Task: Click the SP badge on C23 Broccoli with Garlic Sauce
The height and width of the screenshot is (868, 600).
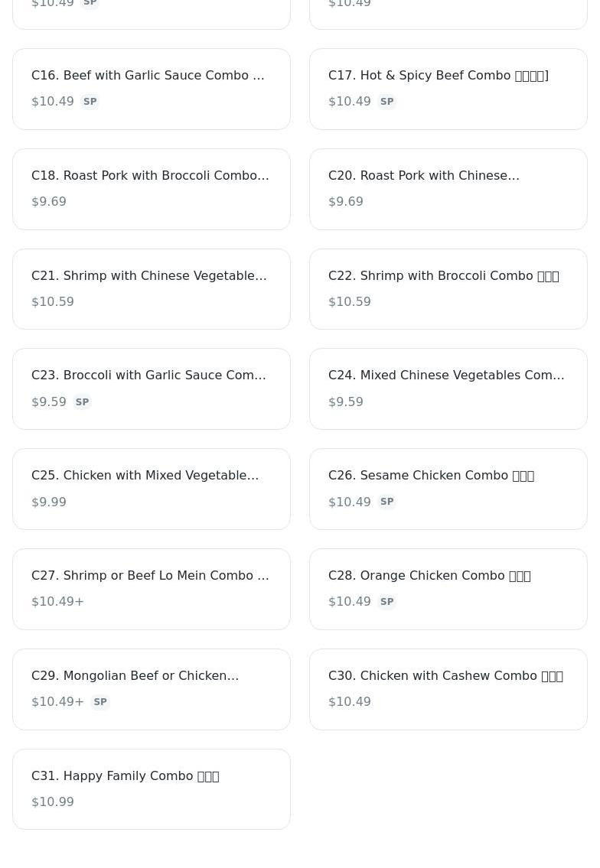Action: tap(82, 402)
